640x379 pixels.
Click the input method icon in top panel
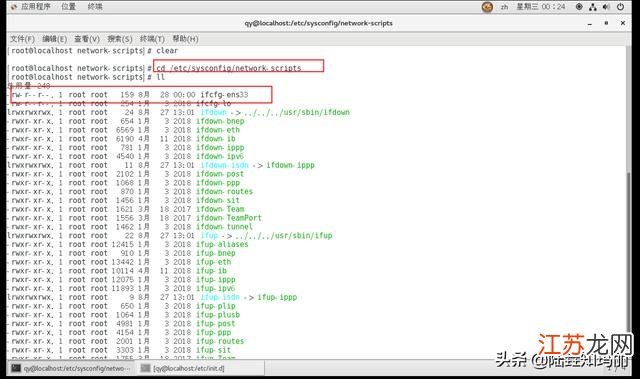click(487, 7)
